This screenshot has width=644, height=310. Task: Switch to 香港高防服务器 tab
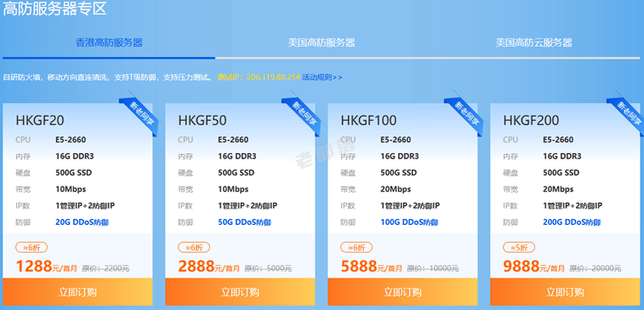[x=109, y=43]
